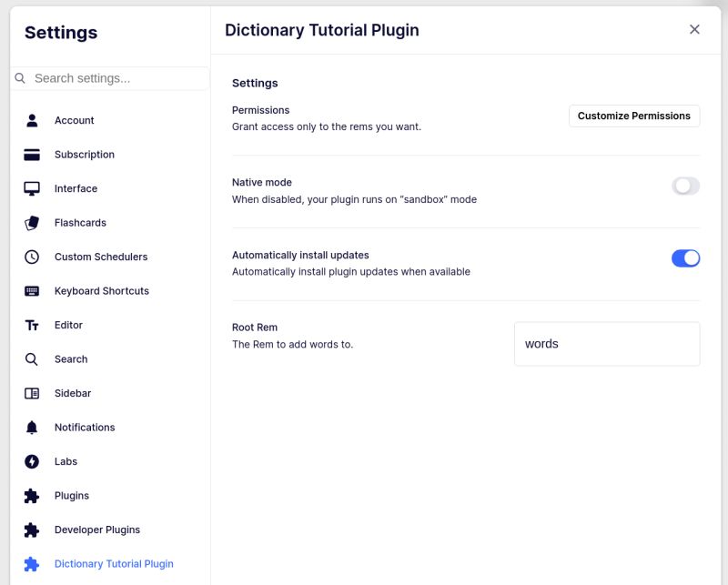Switch to the Subscription settings section
This screenshot has height=585, width=728.
tap(84, 155)
